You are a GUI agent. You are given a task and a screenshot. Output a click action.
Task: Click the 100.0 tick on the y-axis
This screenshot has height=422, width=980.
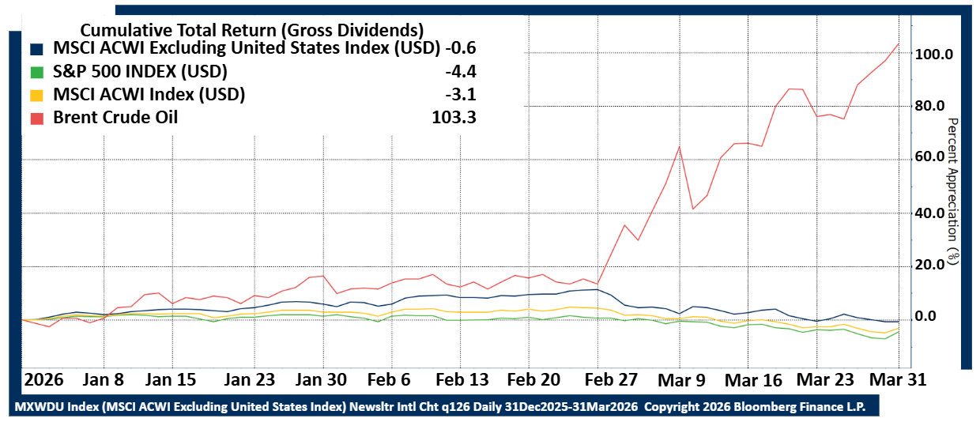[933, 55]
